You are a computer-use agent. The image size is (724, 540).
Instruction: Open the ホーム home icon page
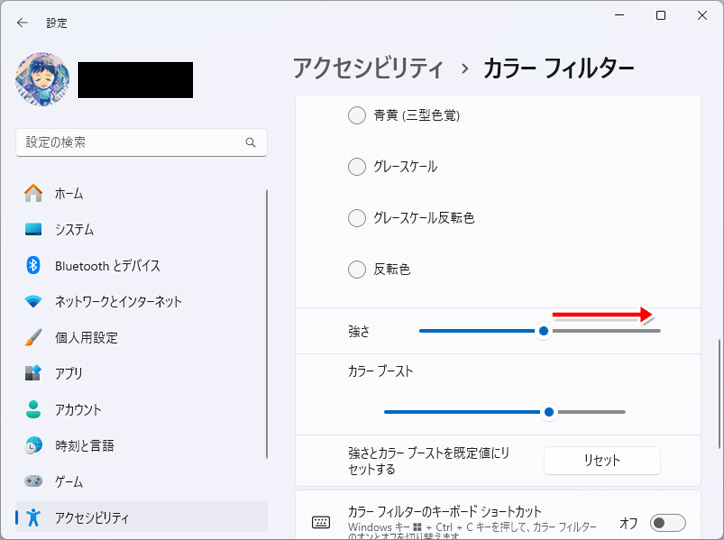pos(33,193)
